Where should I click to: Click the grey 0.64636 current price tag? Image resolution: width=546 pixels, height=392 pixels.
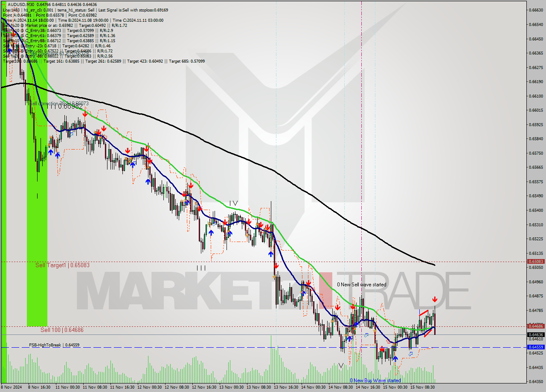tap(535, 334)
